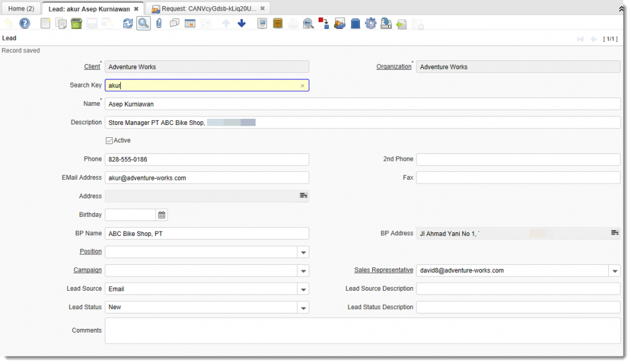
Task: Toggle the Active checkbox
Action: (110, 140)
